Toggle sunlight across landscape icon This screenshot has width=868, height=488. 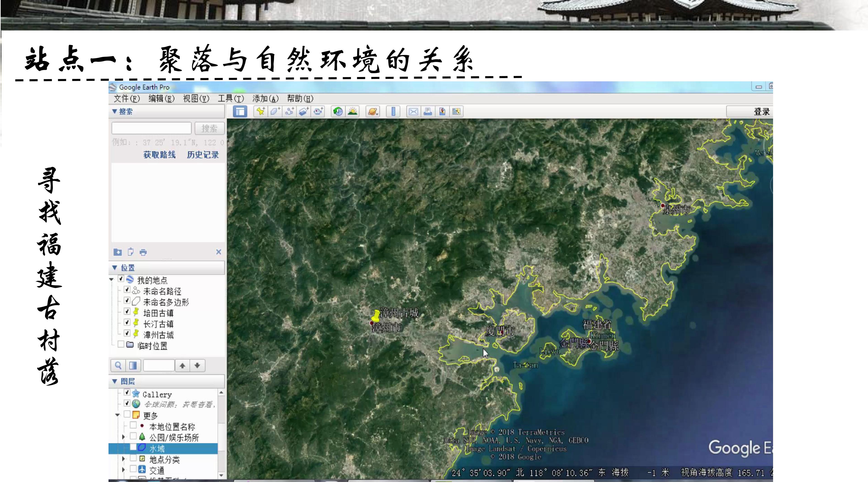click(352, 112)
